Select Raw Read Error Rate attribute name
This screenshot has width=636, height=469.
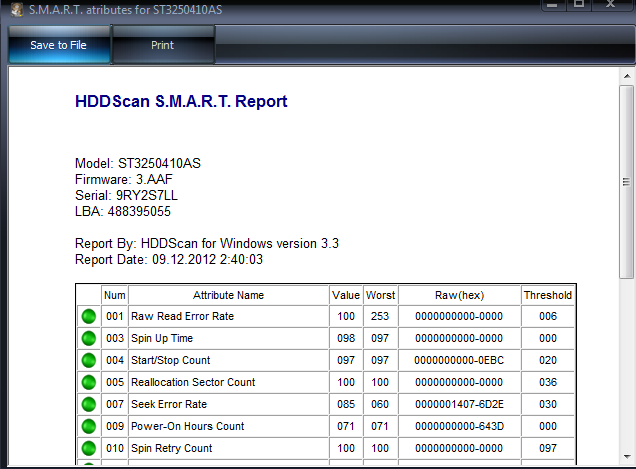click(183, 316)
